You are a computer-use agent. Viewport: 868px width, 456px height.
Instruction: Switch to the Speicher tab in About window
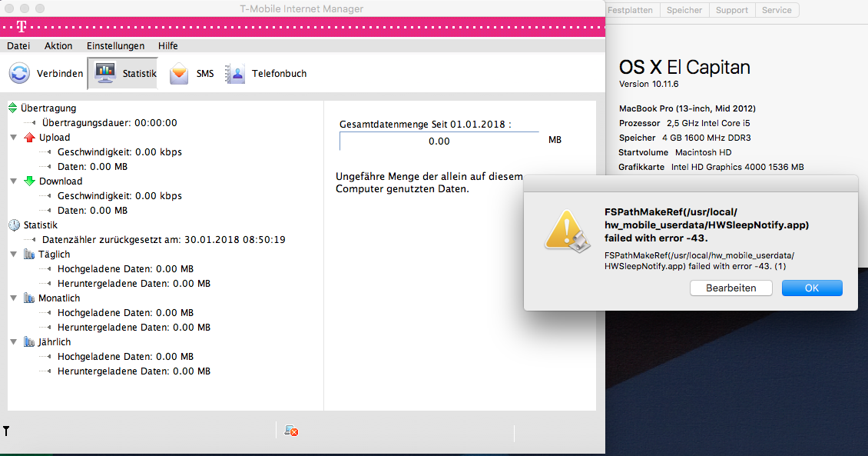click(684, 10)
